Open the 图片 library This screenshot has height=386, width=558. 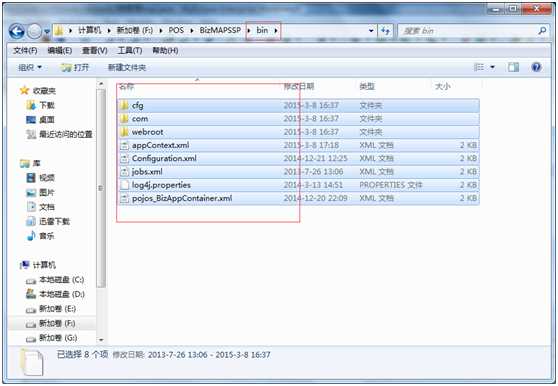point(47,192)
